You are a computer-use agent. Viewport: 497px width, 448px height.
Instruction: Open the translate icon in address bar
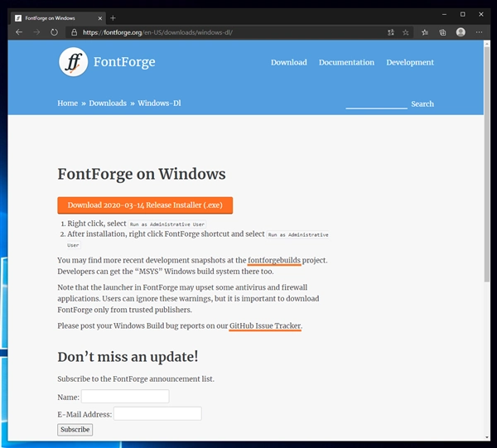[x=390, y=32]
